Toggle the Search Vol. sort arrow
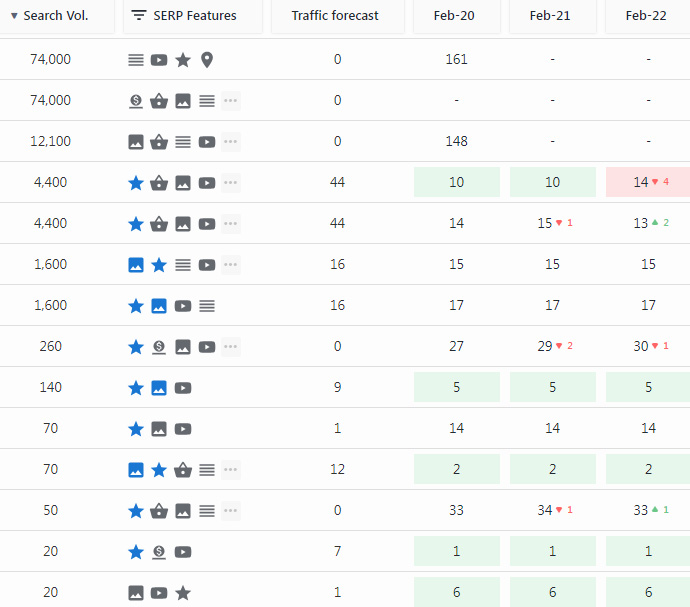Viewport: 690px width, 607px height. (x=15, y=16)
